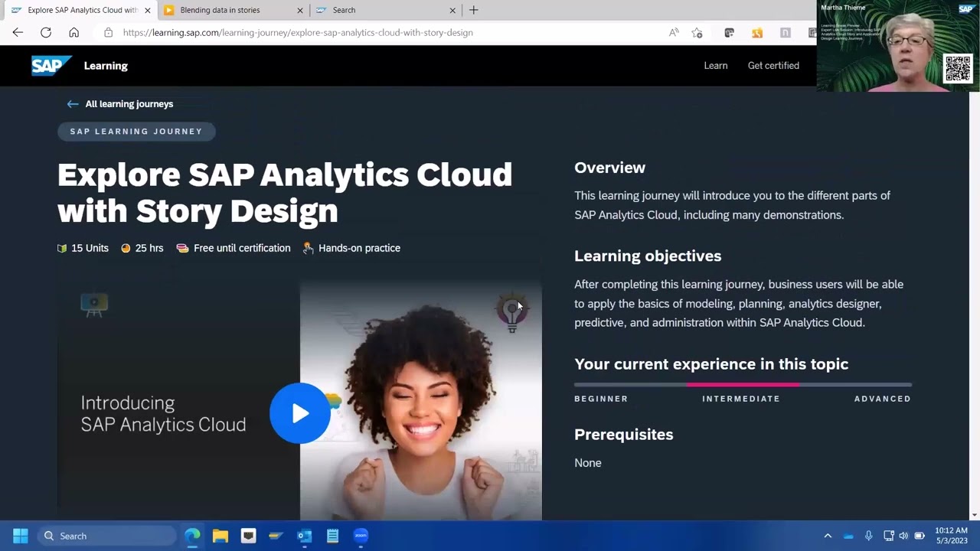This screenshot has height=551, width=980.
Task: Play the Introducing SAP Analytics Cloud video
Action: (300, 413)
